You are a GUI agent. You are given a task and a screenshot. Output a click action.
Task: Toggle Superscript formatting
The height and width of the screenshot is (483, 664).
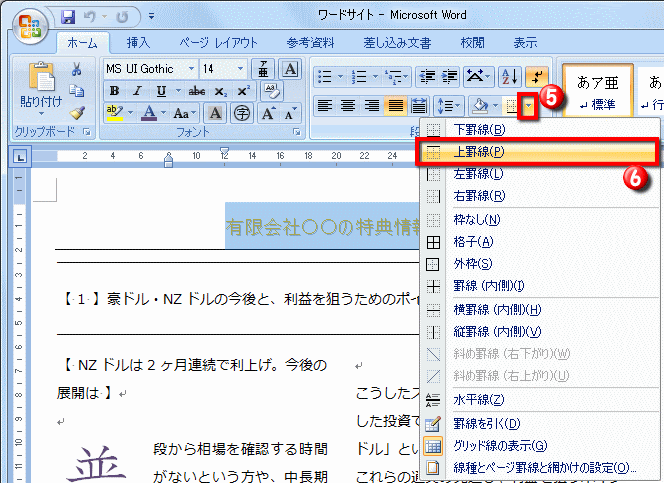pyautogui.click(x=243, y=91)
